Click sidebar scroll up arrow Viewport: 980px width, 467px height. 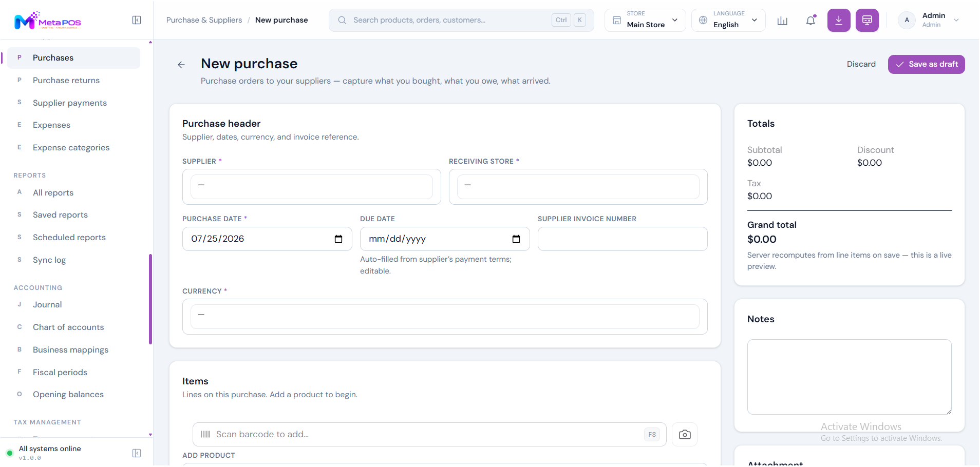coord(150,42)
